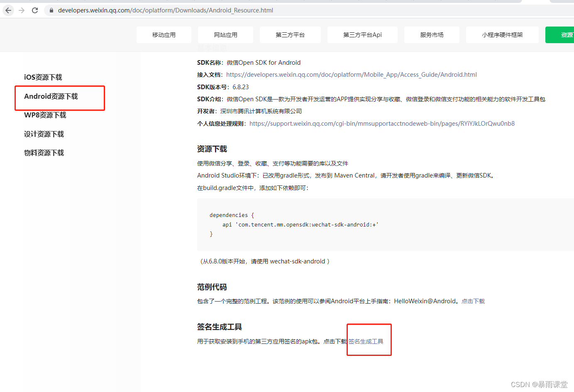Go to the 服务市场 tab
This screenshot has width=574, height=392.
click(x=432, y=35)
